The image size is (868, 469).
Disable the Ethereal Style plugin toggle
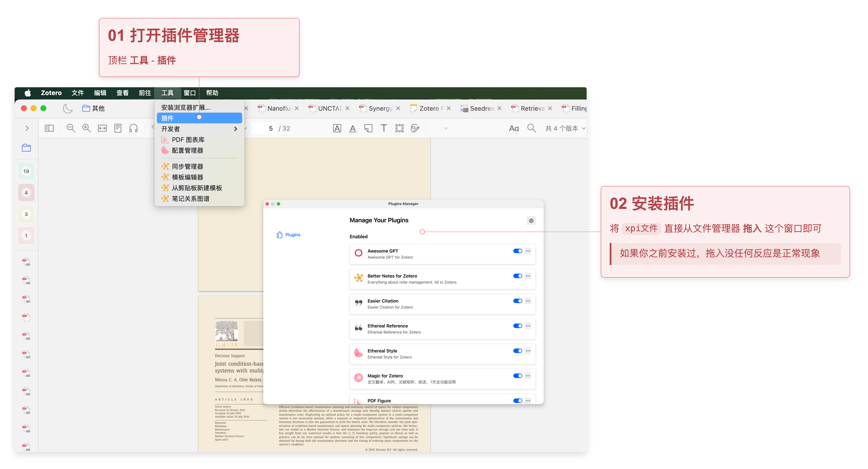pos(517,351)
